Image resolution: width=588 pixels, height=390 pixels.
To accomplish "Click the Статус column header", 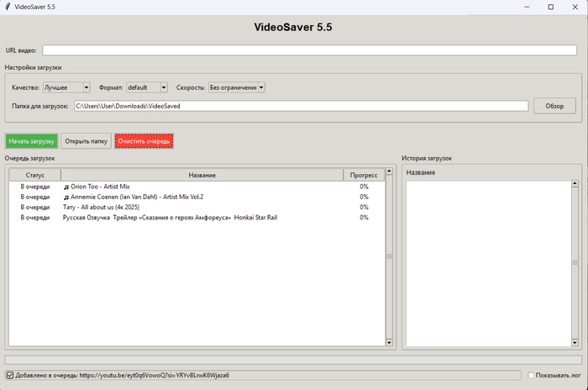I will (34, 175).
